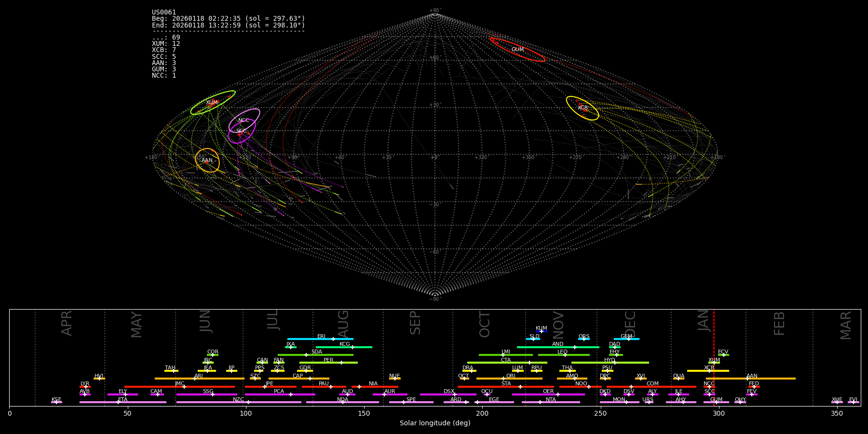Click the XUM radiant label on the sky map
Screen dimensions: 868x434
coord(212,102)
